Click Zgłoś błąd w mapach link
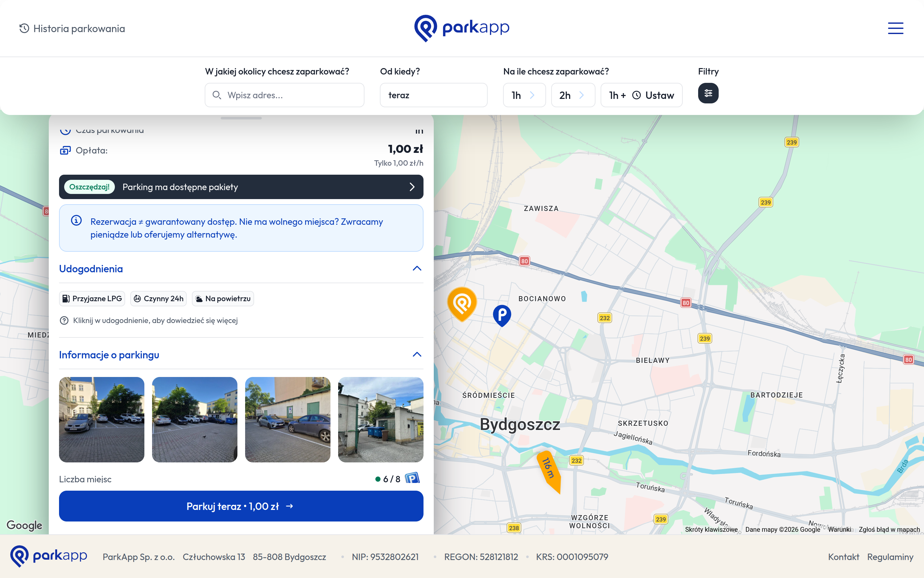This screenshot has width=924, height=578. [x=889, y=530]
